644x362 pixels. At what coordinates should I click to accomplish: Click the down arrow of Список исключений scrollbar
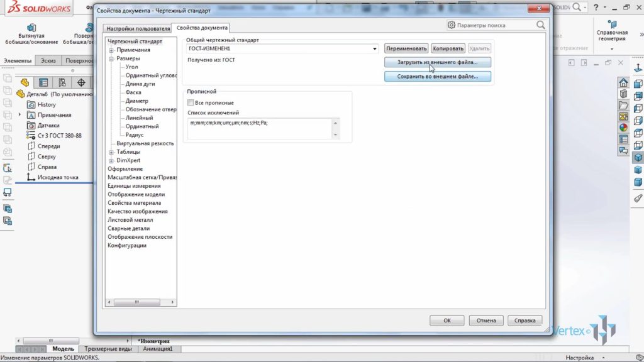[x=336, y=134]
